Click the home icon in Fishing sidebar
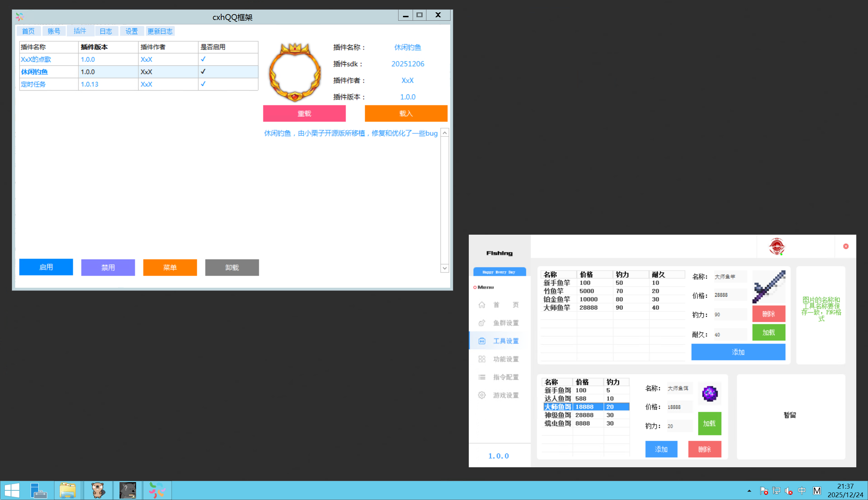The width and height of the screenshot is (868, 500). click(482, 305)
